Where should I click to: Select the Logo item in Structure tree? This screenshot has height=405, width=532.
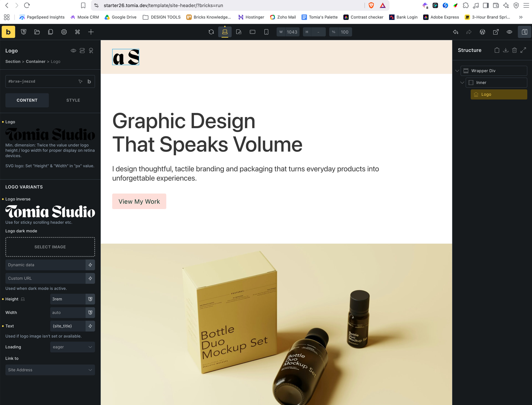[499, 94]
